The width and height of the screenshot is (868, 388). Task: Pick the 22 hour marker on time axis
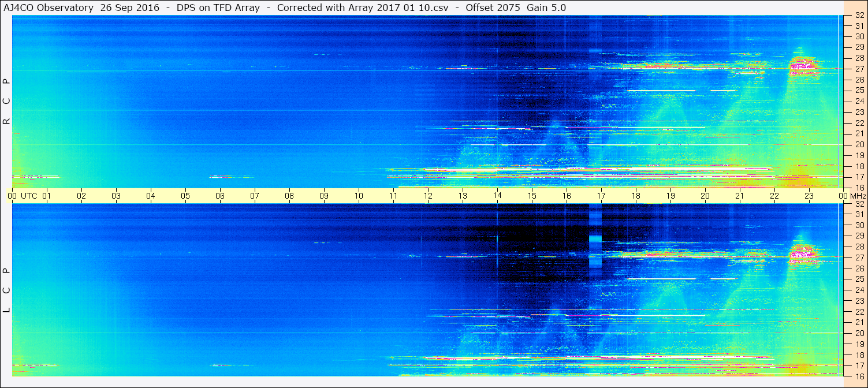(774, 196)
